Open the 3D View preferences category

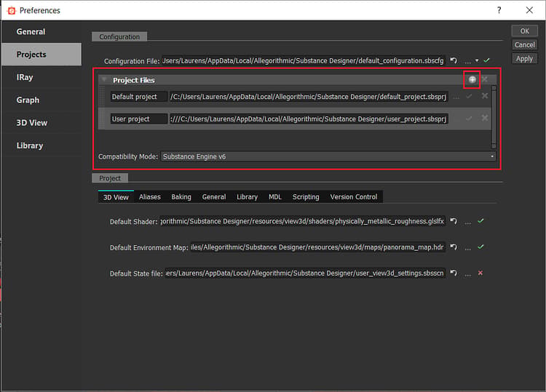tap(41, 123)
